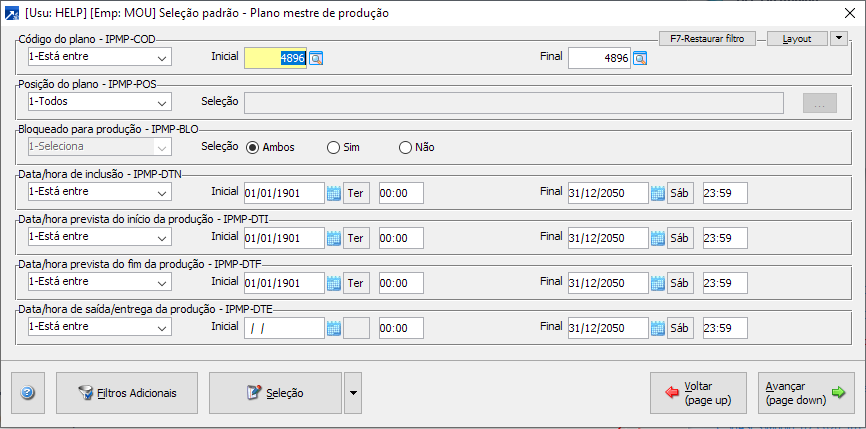Image resolution: width=866 pixels, height=429 pixels.
Task: Select the Ambos radio option
Action: [x=252, y=148]
